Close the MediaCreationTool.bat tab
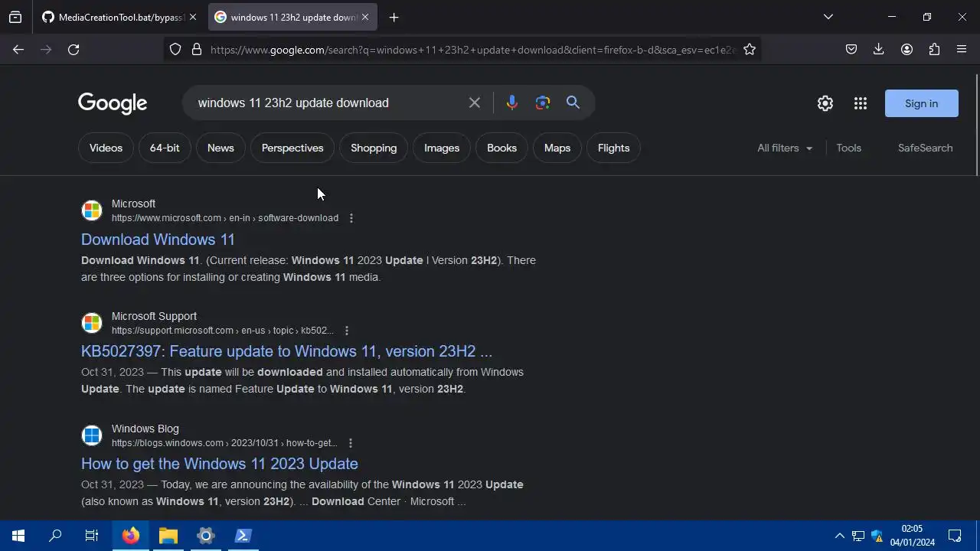Viewport: 980px width, 551px height. tap(192, 17)
